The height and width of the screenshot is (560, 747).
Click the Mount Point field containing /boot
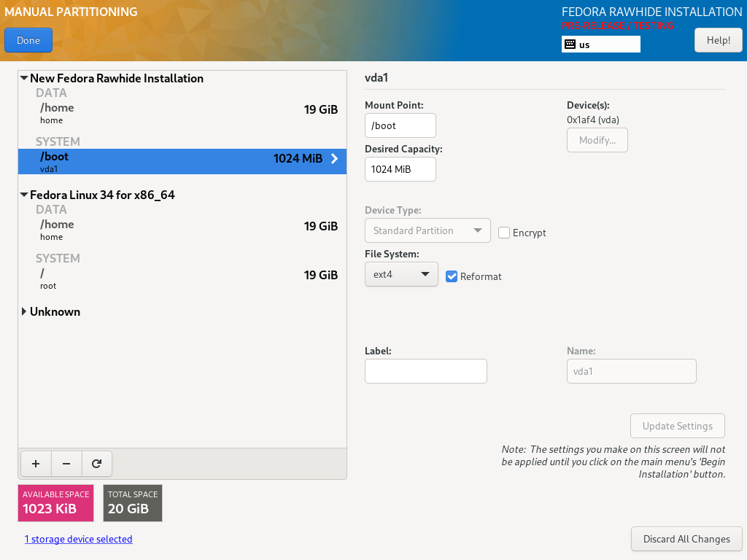point(400,125)
